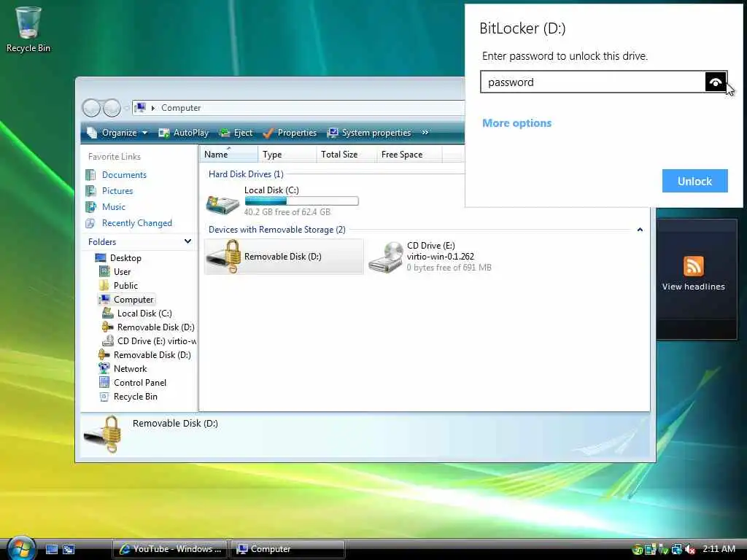The width and height of the screenshot is (747, 560).
Task: Open recent pages dropdown beside navigation buttons
Action: pos(127,109)
